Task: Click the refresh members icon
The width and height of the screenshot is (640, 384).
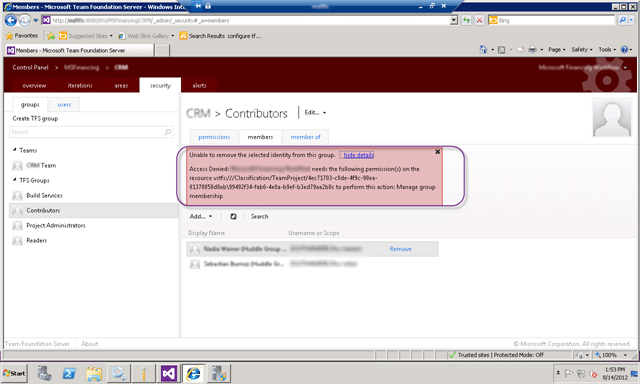Action: click(x=233, y=216)
